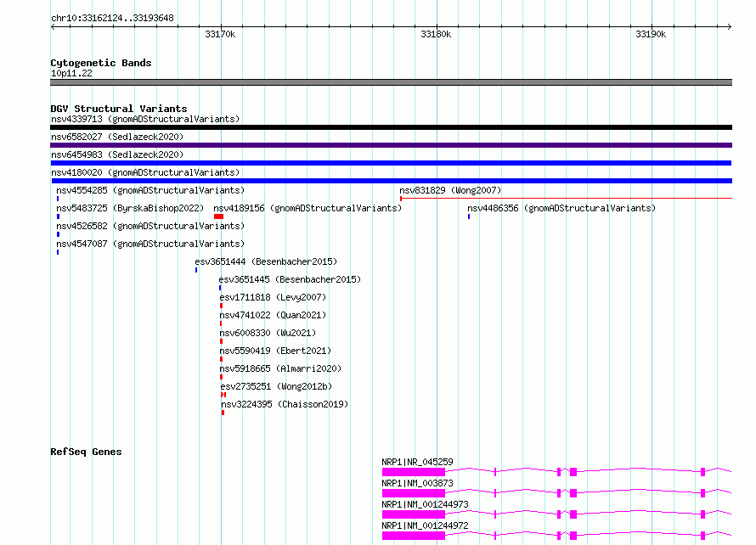Click the nsv6582027 purple variant bar

(x=391, y=145)
